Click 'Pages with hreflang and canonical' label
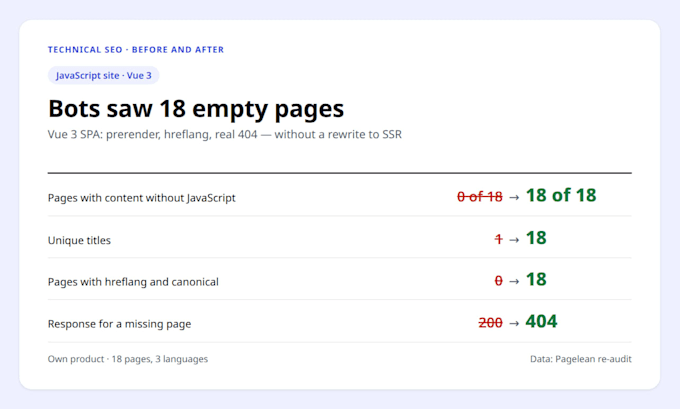 click(x=133, y=282)
